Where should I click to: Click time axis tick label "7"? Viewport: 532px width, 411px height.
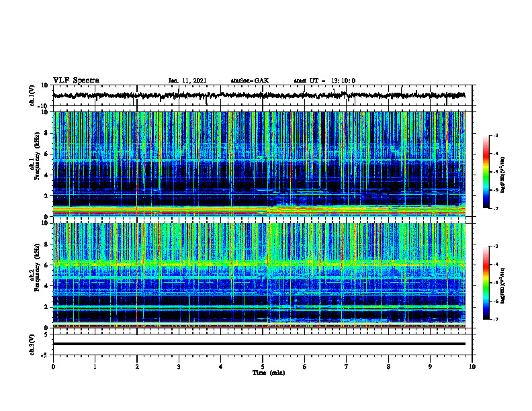pos(347,367)
